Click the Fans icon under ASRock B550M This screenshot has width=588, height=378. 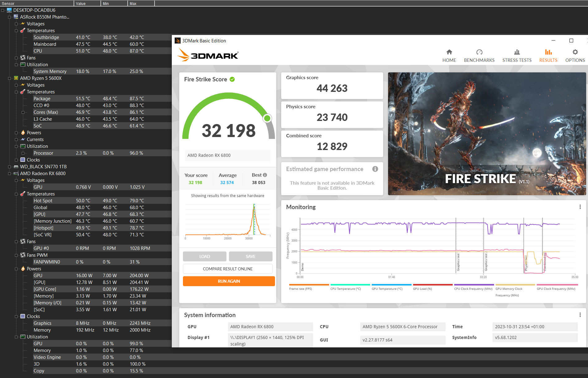pos(23,58)
